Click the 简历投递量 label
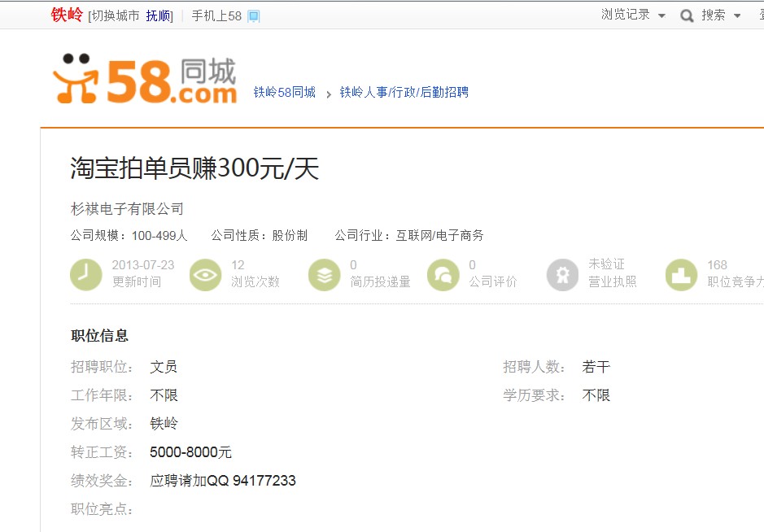Image resolution: width=764 pixels, height=532 pixels. click(x=380, y=282)
